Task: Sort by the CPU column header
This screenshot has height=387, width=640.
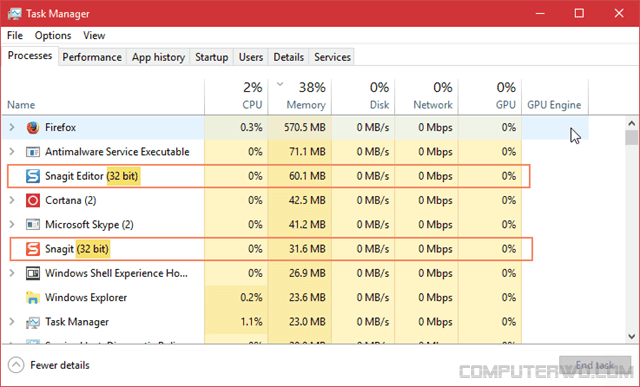Action: coord(236,97)
